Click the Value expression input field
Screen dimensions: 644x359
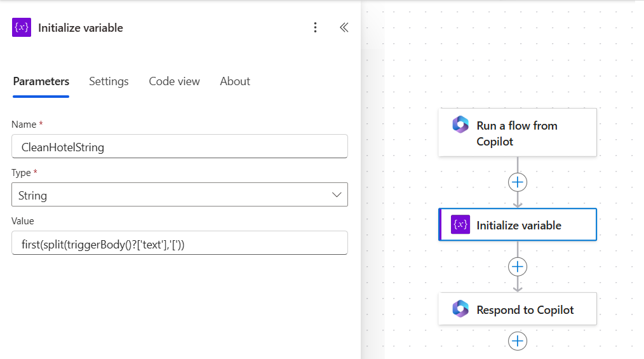179,243
